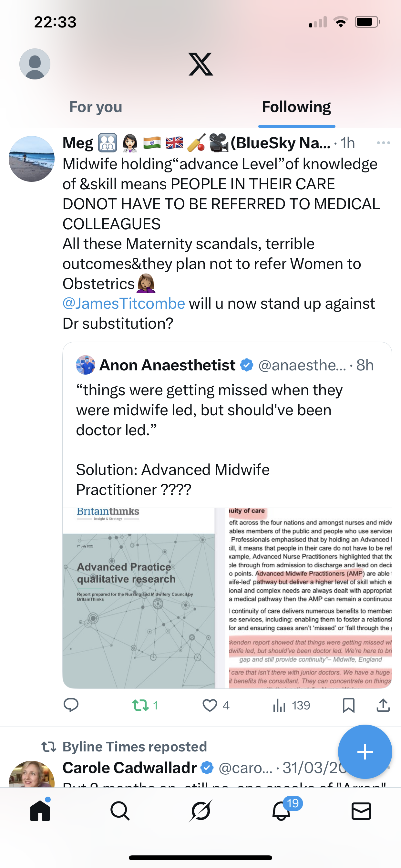Select the Following tab
The image size is (401, 868).
click(296, 107)
